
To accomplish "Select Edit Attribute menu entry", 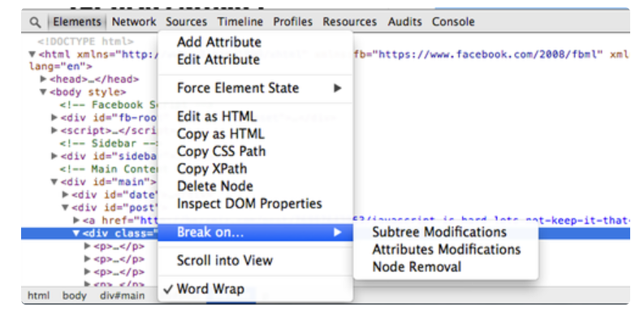I will (x=255, y=59).
